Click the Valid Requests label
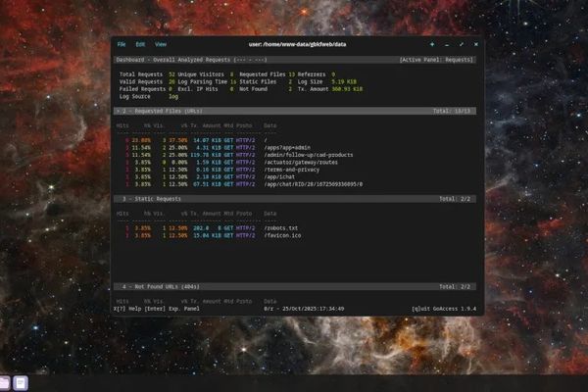This screenshot has height=392, width=588. click(x=141, y=81)
